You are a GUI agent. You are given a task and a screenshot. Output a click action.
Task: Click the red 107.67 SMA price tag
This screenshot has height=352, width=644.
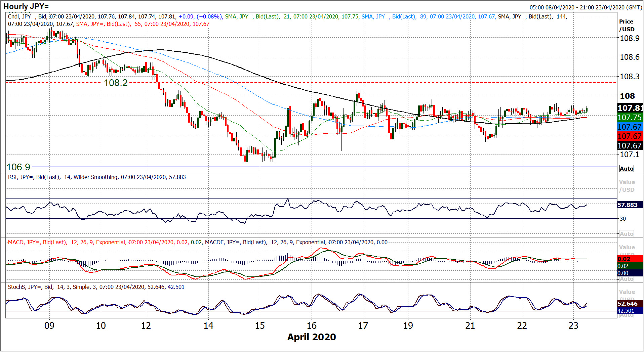pyautogui.click(x=630, y=136)
